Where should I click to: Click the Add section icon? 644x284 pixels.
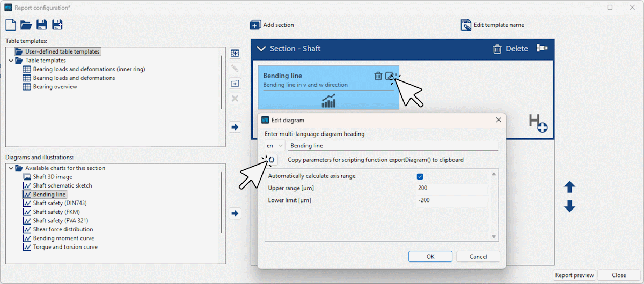(x=255, y=25)
